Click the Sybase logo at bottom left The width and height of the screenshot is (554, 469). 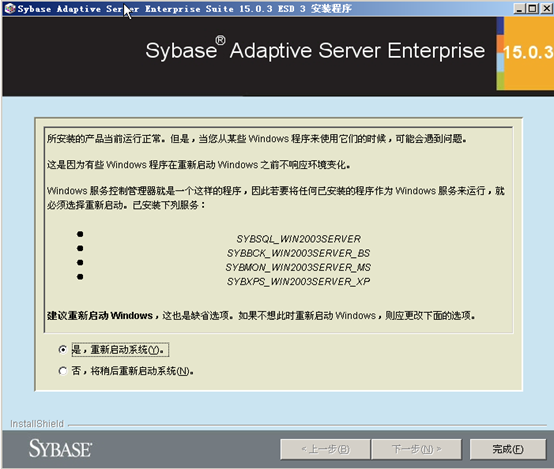point(60,449)
